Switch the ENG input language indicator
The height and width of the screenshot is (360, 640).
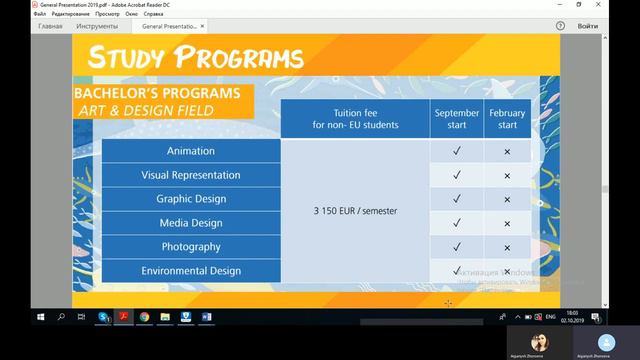tap(551, 317)
